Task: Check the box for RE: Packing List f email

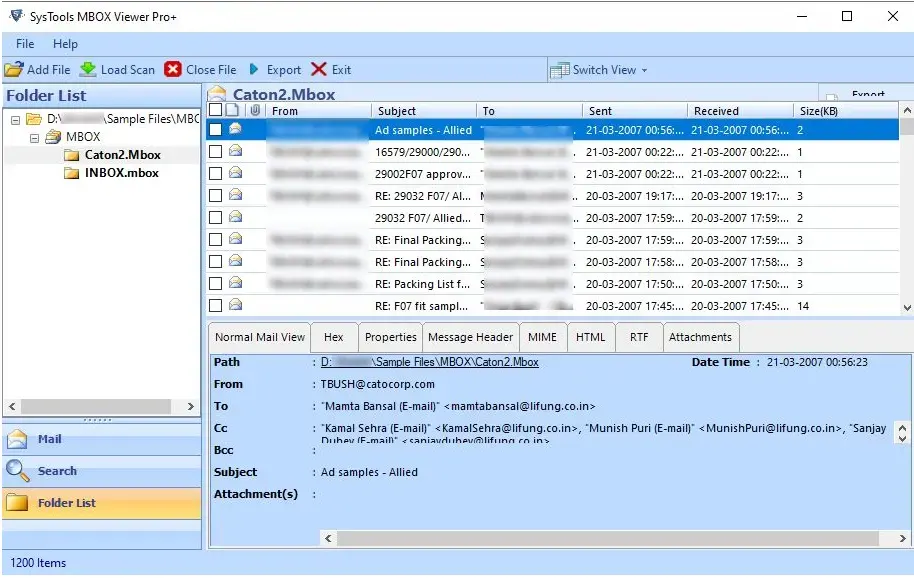Action: [215, 284]
